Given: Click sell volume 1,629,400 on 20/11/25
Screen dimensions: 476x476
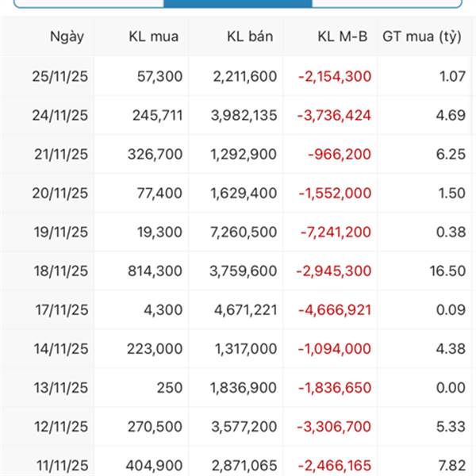Looking at the screenshot, I should click(244, 193).
